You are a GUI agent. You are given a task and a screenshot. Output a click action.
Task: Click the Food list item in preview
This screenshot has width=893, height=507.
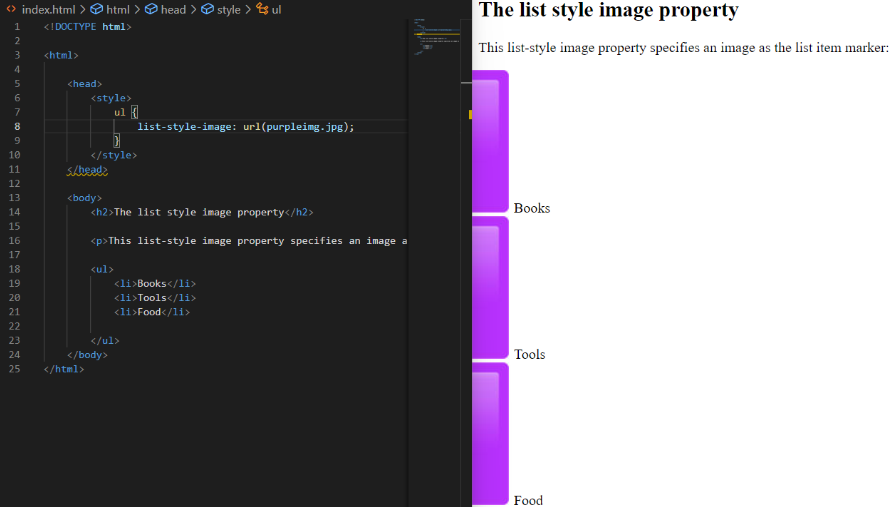pyautogui.click(x=528, y=500)
